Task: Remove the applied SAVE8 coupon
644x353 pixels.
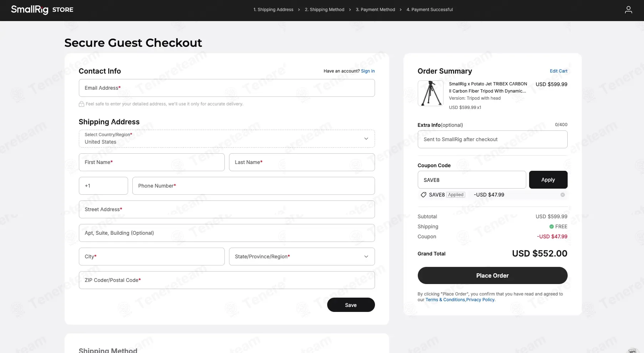Action: coord(563,195)
